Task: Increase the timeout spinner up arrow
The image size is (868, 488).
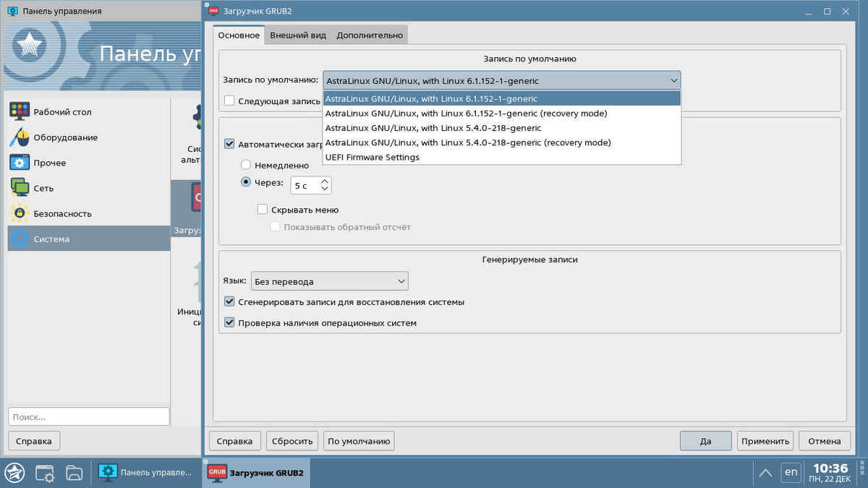Action: point(325,181)
